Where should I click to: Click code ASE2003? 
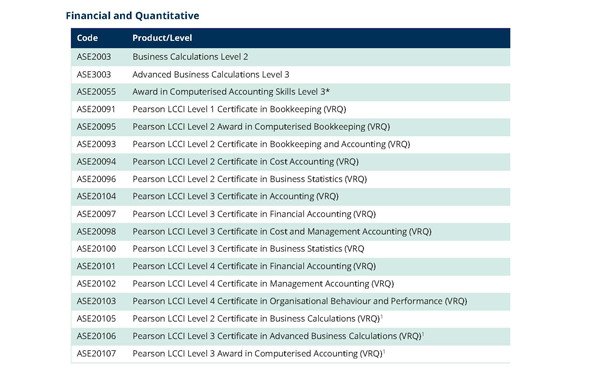[x=94, y=57]
